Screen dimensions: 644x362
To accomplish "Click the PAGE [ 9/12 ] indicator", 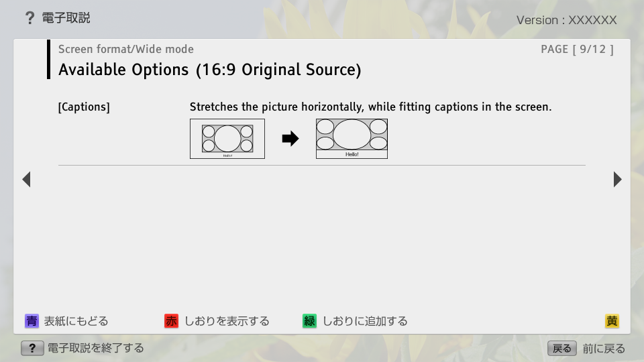I will point(577,49).
